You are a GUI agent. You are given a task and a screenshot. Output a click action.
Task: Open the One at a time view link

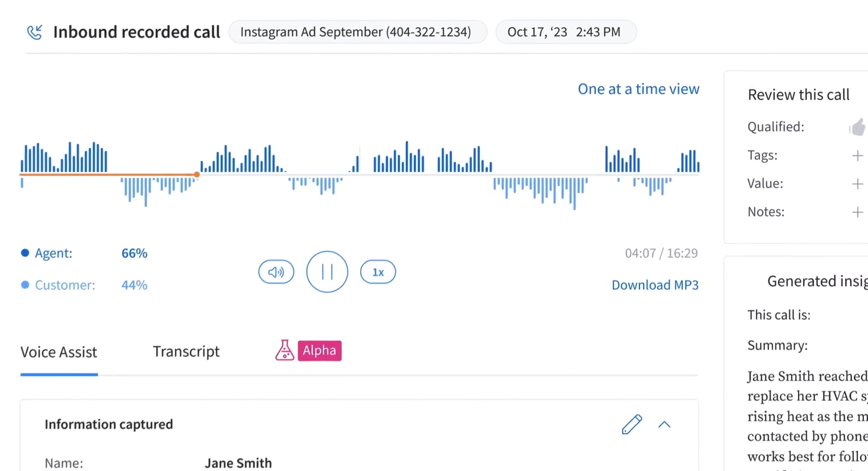pyautogui.click(x=638, y=89)
